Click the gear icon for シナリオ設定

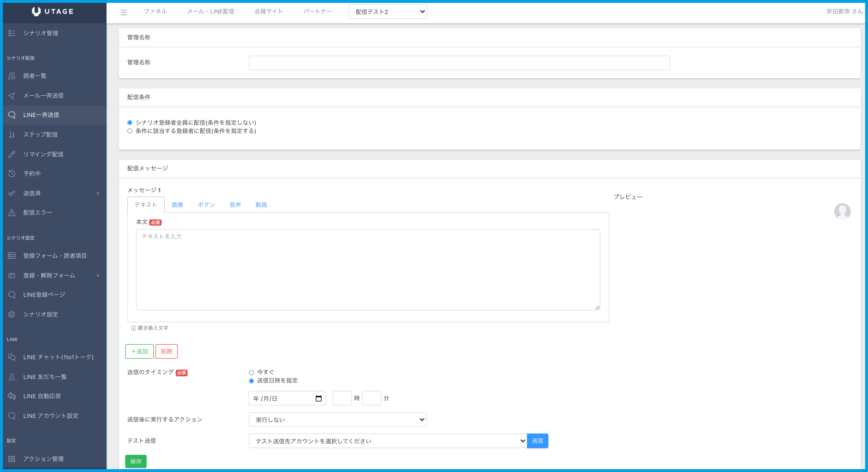coord(12,314)
